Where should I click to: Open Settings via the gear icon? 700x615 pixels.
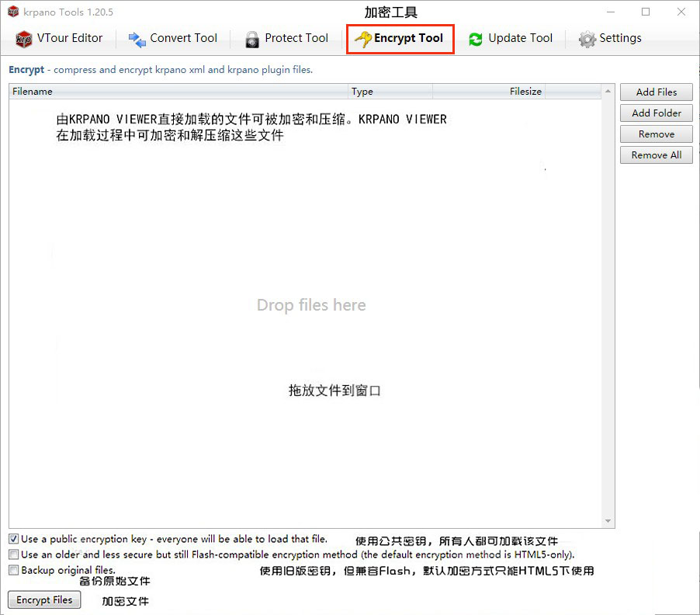(x=587, y=38)
